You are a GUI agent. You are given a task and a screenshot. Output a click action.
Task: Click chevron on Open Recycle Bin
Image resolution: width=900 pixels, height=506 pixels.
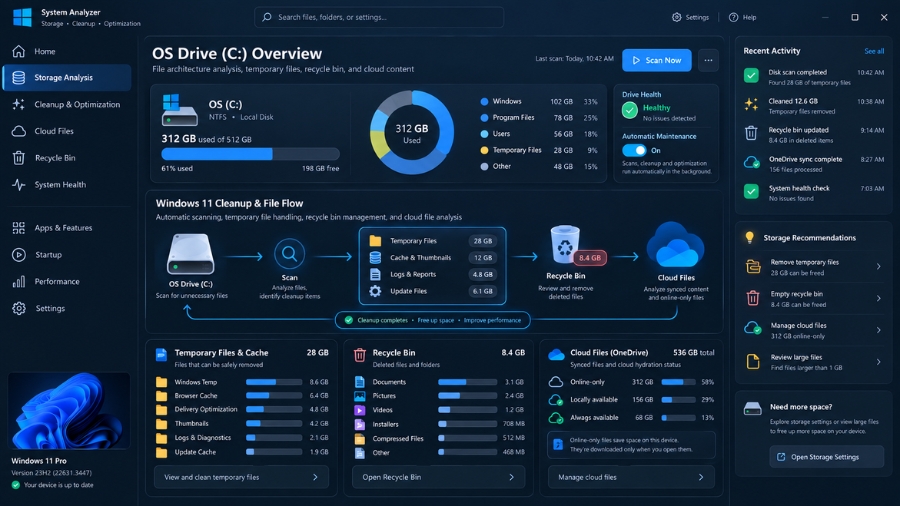pyautogui.click(x=511, y=477)
